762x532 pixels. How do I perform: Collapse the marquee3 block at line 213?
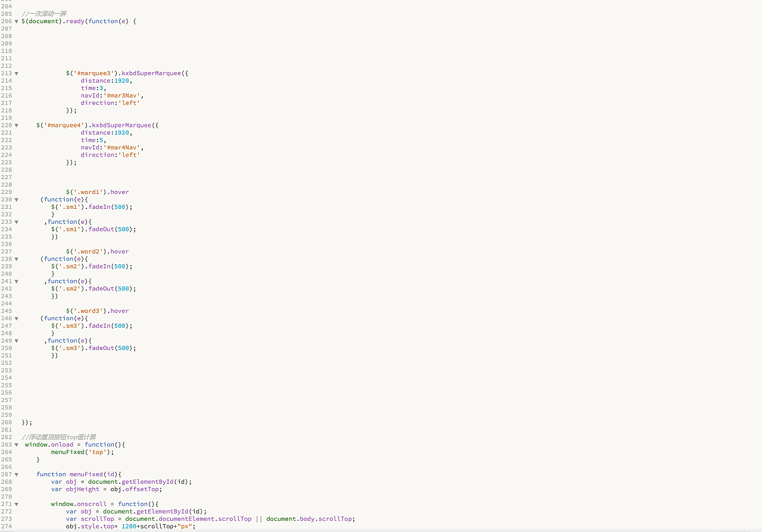[16, 74]
